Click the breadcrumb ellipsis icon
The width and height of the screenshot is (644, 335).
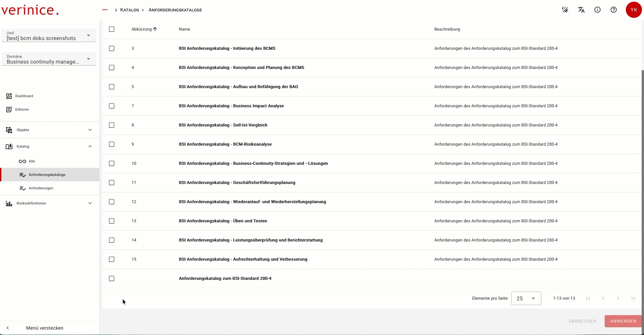click(x=105, y=10)
